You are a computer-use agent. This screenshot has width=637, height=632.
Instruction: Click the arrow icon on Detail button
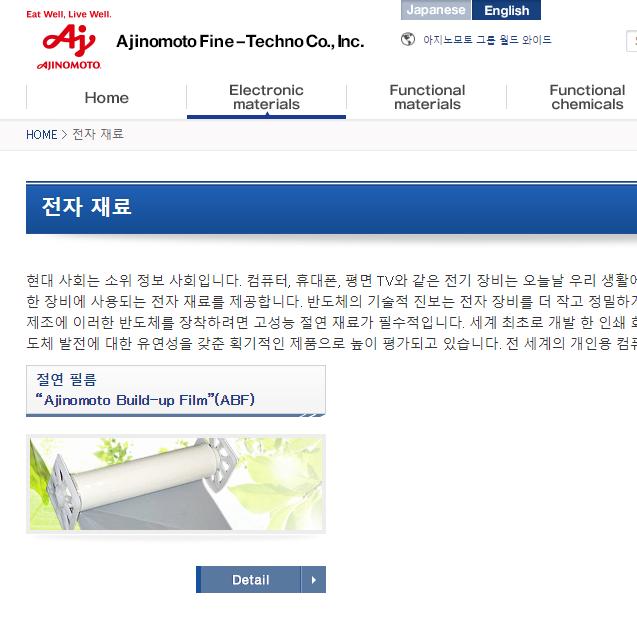pyautogui.click(x=313, y=580)
